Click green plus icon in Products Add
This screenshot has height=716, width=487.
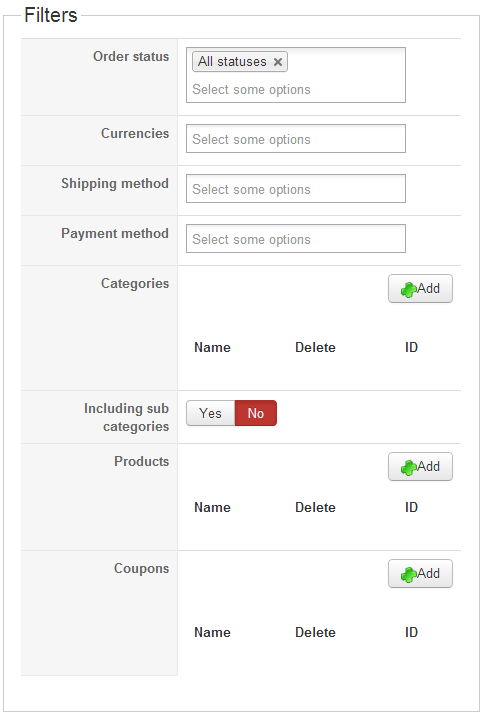coord(408,468)
